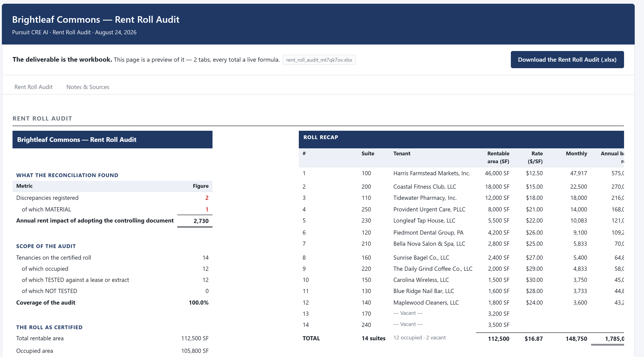Select the 'of which TESTED against a lease' row
The height and width of the screenshot is (357, 644).
point(112,280)
